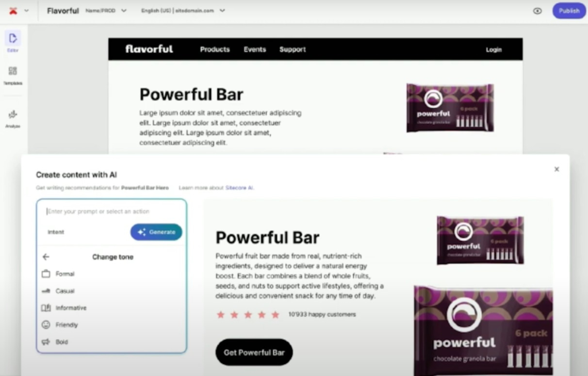588x376 pixels.
Task: Select the powerful bar image in the top page
Action: pyautogui.click(x=450, y=108)
